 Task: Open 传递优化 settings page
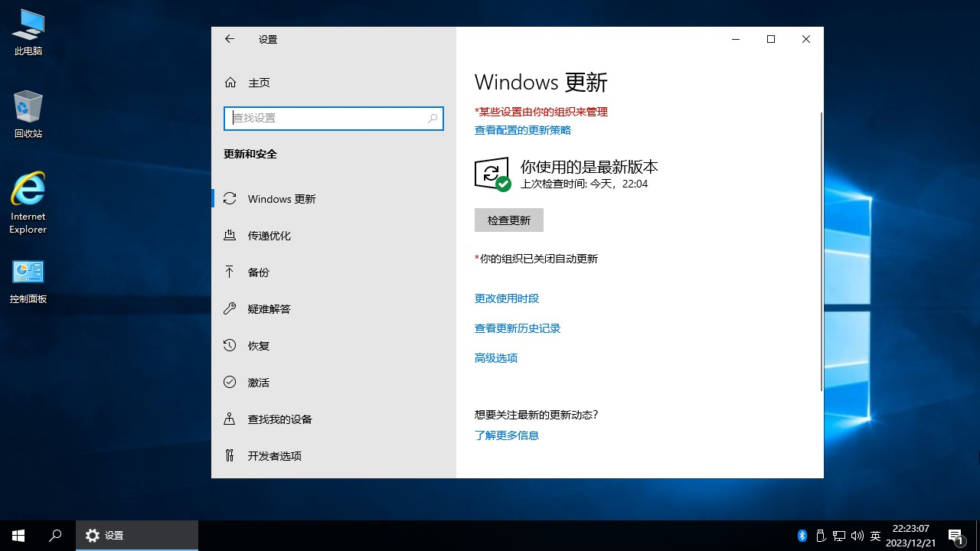[334, 236]
